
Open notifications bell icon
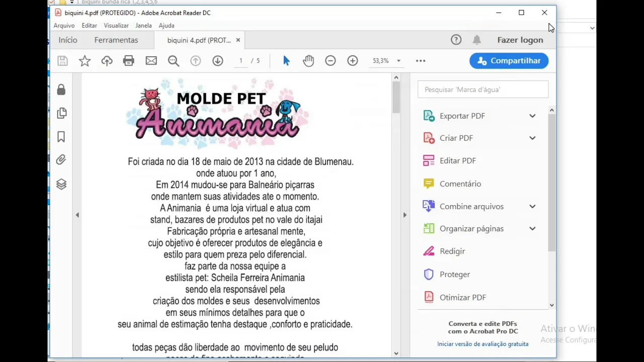point(477,40)
